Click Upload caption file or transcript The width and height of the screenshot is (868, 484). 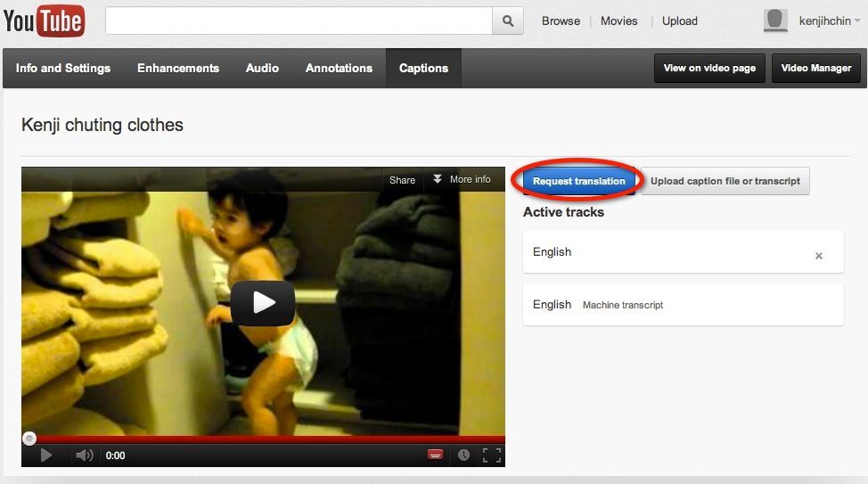(725, 181)
